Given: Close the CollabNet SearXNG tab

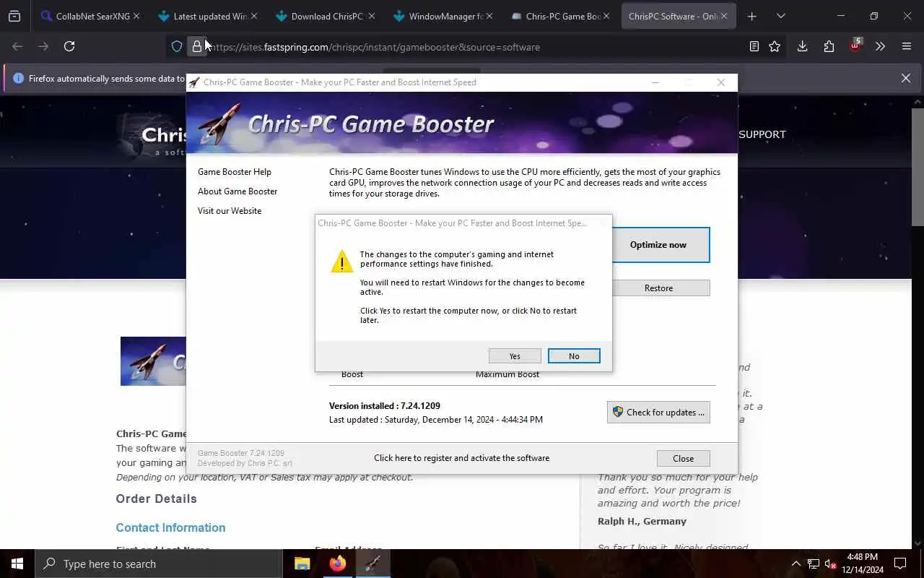Looking at the screenshot, I should (x=136, y=16).
